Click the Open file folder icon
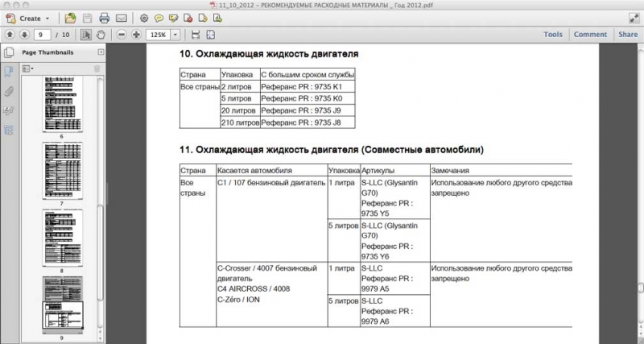The width and height of the screenshot is (644, 344). tap(70, 18)
